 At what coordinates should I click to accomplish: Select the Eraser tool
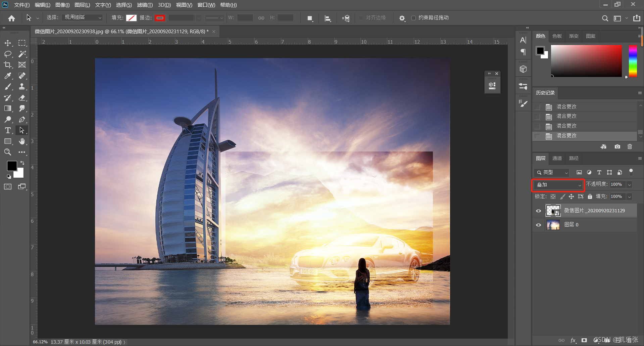point(22,98)
